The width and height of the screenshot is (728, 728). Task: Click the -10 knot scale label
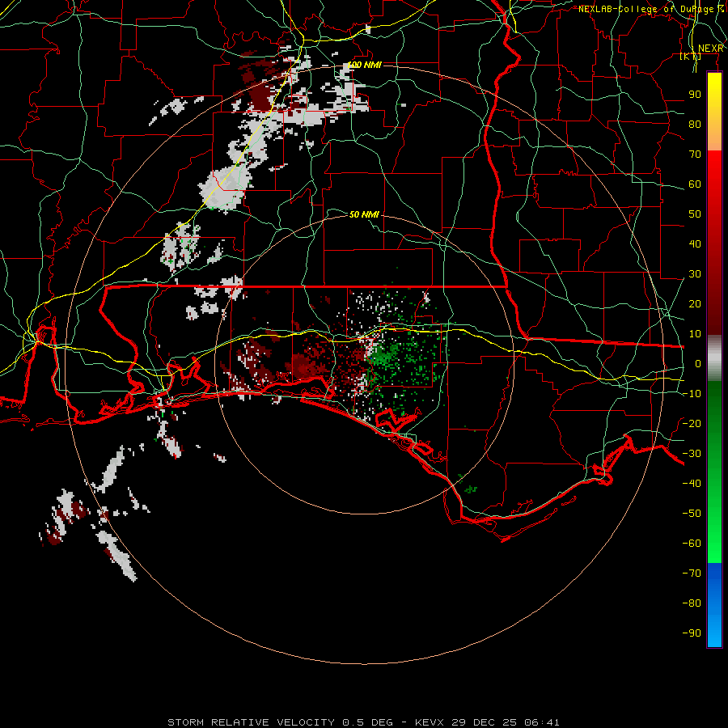[x=692, y=394]
